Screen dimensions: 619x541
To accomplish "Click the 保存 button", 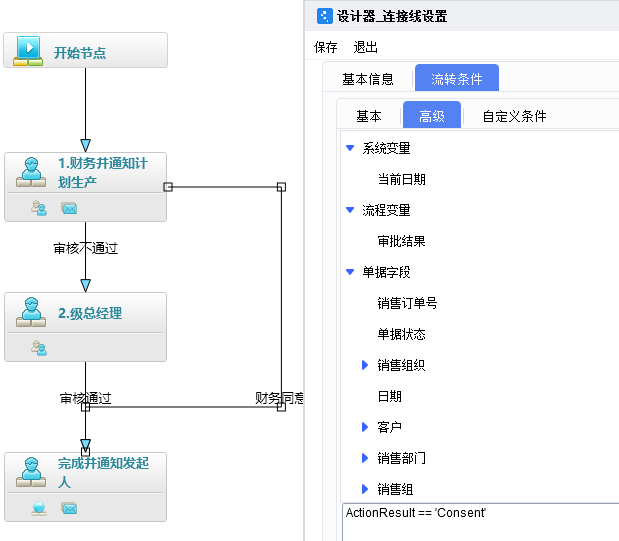I will [x=326, y=47].
